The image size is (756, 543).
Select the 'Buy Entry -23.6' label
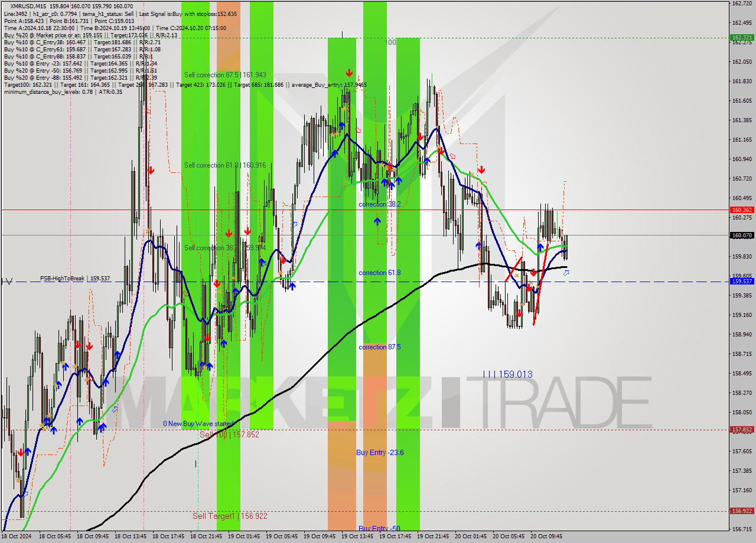coord(380,453)
